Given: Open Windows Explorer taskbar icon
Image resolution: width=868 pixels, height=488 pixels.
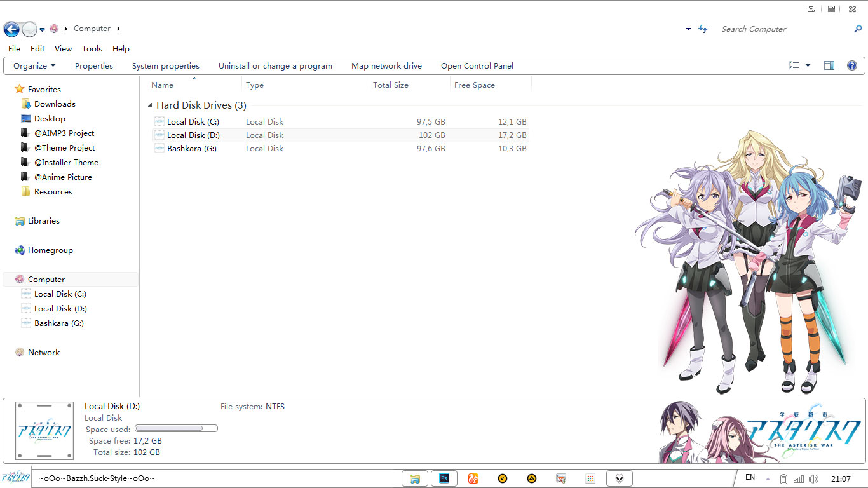Looking at the screenshot, I should (x=415, y=478).
